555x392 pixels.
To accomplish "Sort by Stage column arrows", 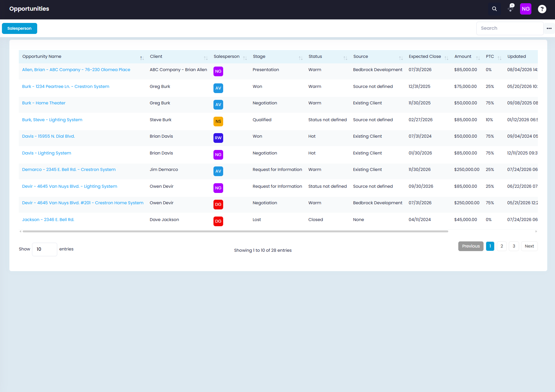I will click(300, 58).
